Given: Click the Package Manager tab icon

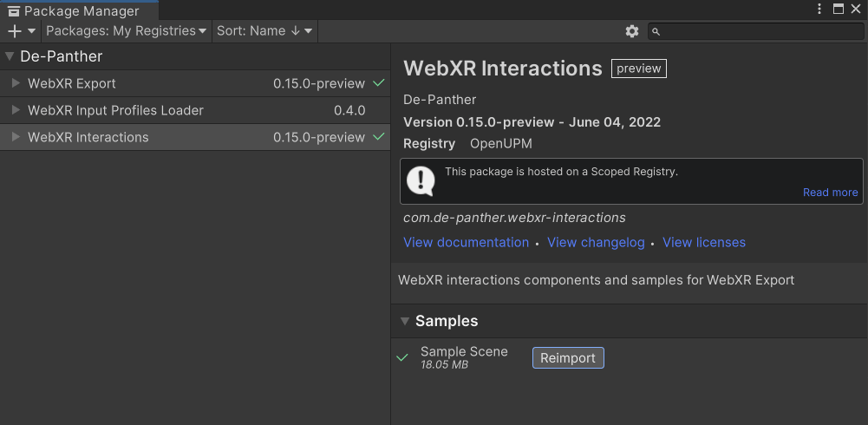Looking at the screenshot, I should tap(14, 10).
